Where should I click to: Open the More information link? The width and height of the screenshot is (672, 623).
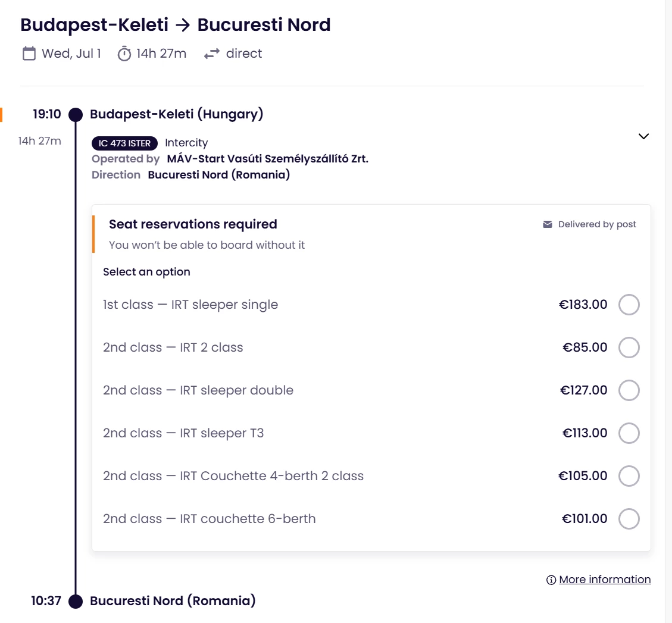pyautogui.click(x=605, y=580)
